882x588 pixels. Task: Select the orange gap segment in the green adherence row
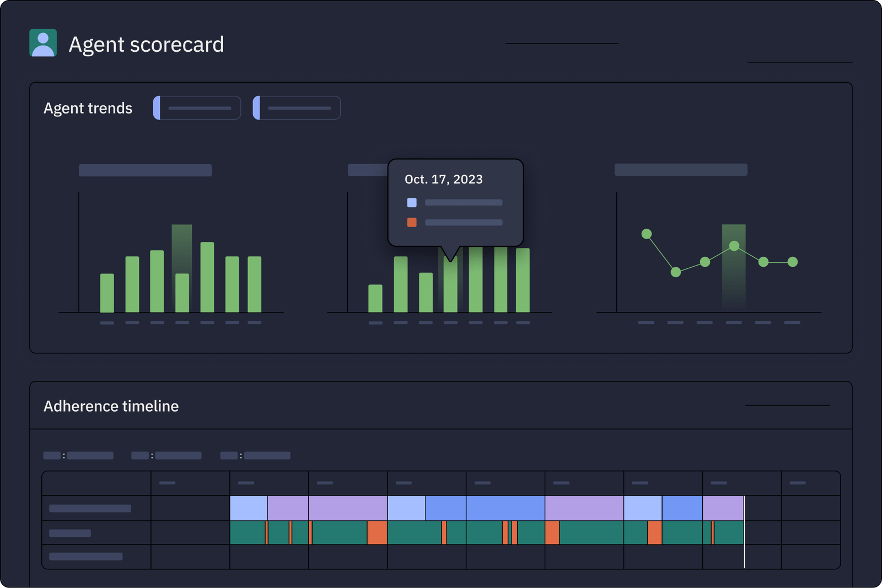click(377, 533)
